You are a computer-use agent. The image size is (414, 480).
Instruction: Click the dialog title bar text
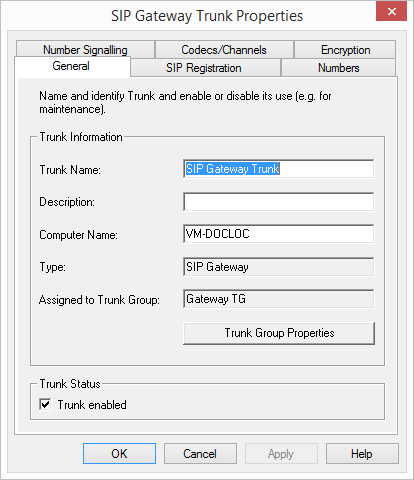[x=207, y=16]
